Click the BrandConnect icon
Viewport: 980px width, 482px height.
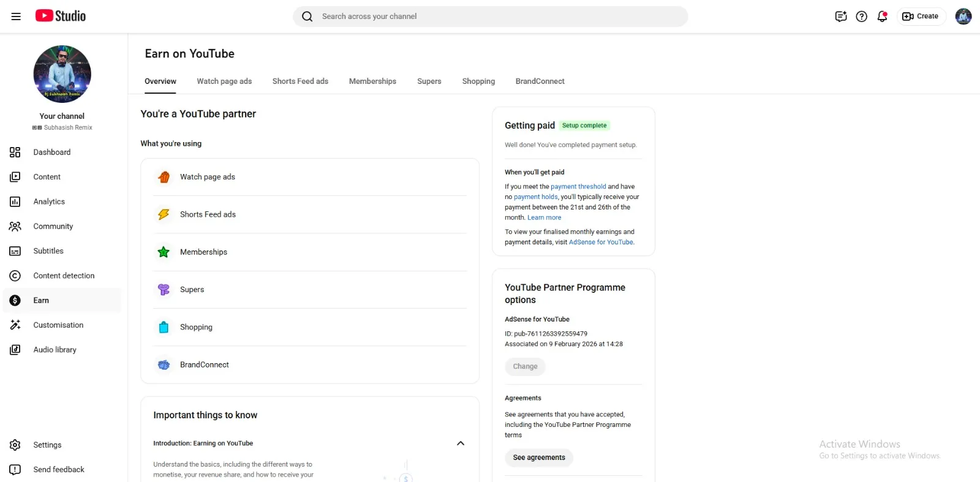[164, 365]
